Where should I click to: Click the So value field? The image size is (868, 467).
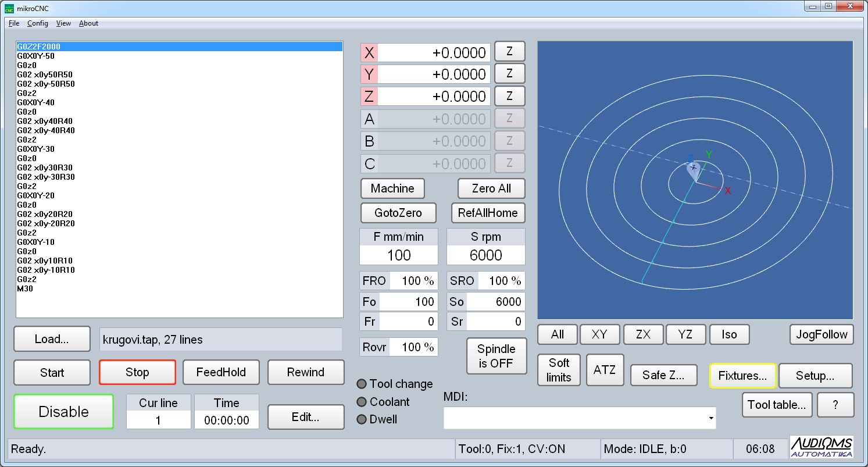[495, 302]
